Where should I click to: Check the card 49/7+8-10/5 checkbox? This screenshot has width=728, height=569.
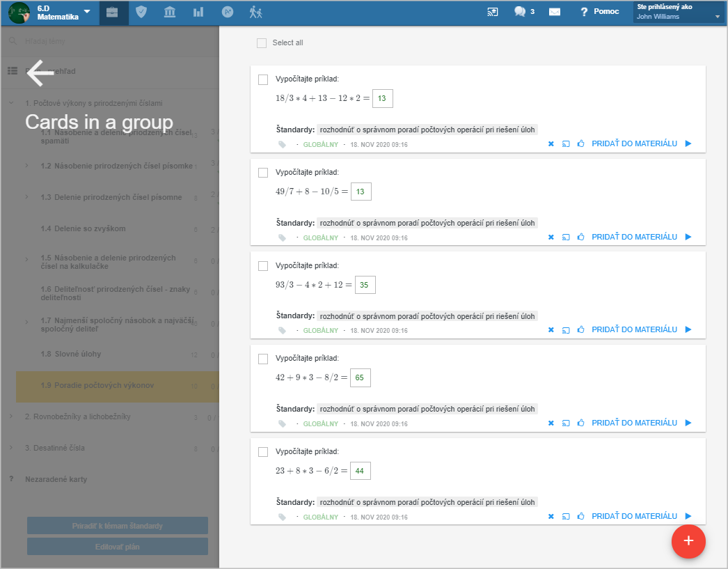tap(263, 173)
